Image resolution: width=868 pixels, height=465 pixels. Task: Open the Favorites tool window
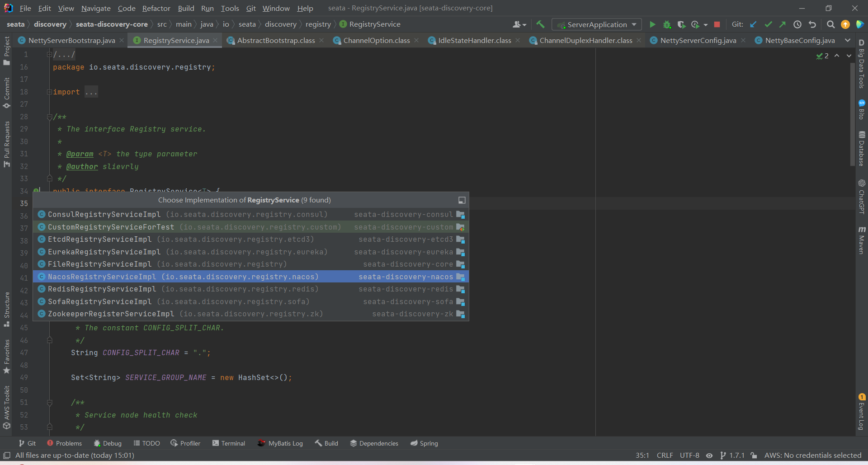click(6, 357)
